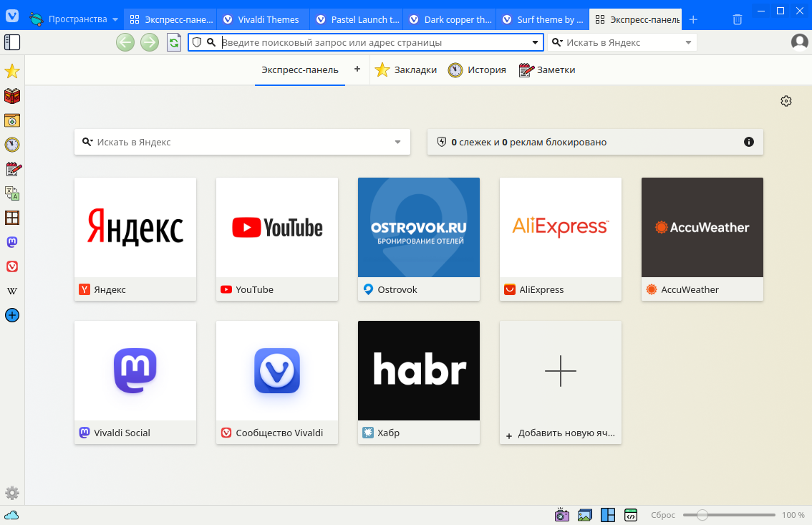This screenshot has height=525, width=812.
Task: Open the user profile avatar
Action: point(800,42)
